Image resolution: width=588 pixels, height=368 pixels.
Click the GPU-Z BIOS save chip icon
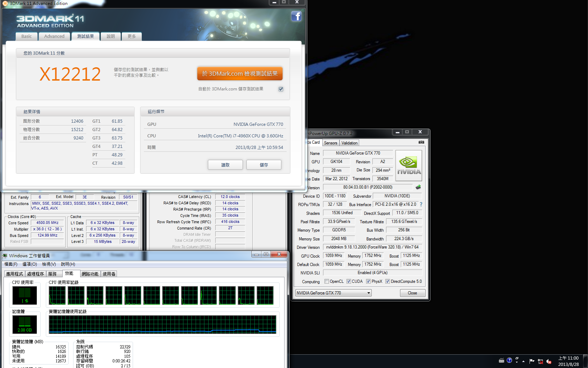pos(418,187)
